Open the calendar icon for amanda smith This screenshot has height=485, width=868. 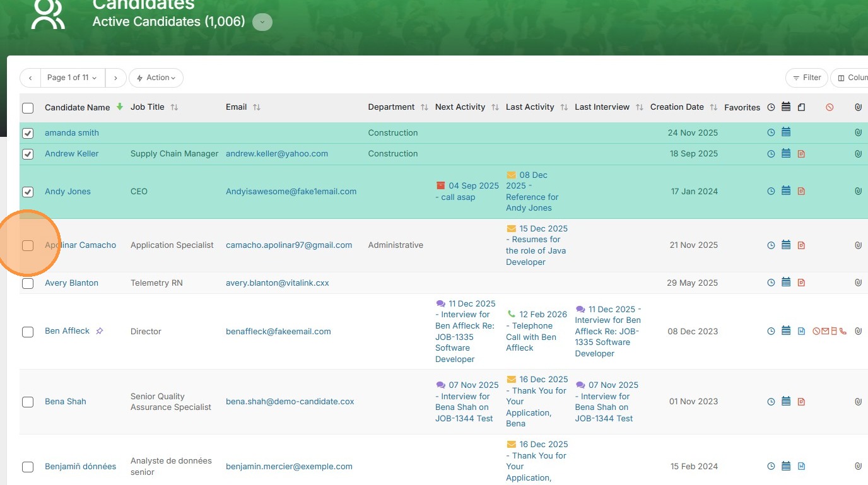pos(786,132)
